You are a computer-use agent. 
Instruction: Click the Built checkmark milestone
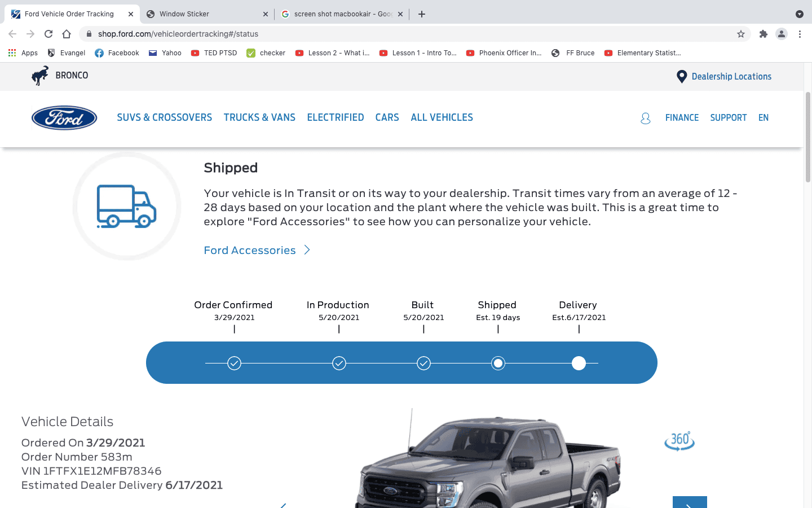click(423, 363)
